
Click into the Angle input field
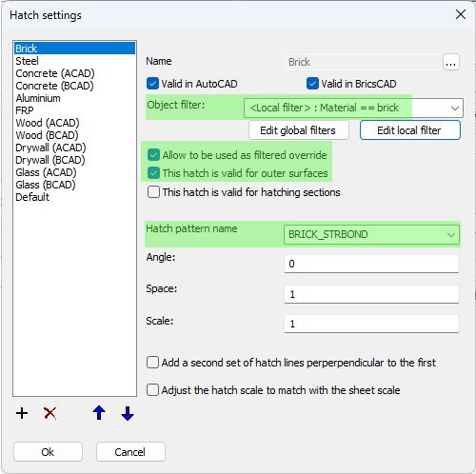tap(371, 264)
